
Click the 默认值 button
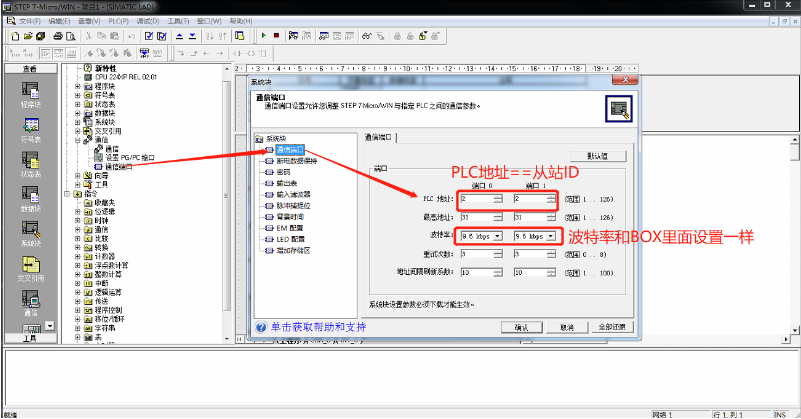coord(597,156)
